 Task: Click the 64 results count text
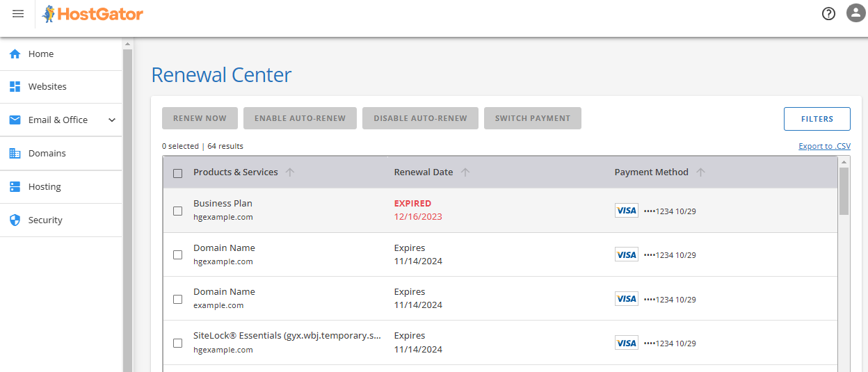pos(225,146)
